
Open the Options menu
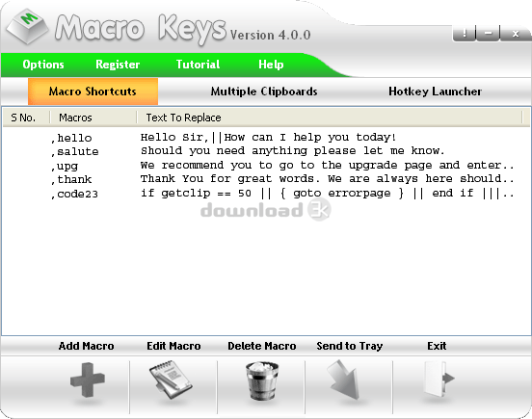click(43, 65)
